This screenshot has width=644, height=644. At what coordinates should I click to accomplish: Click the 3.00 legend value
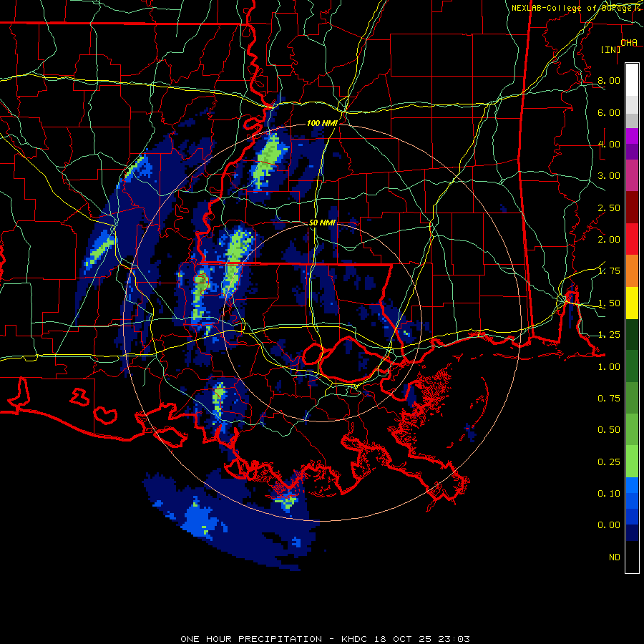tap(609, 176)
